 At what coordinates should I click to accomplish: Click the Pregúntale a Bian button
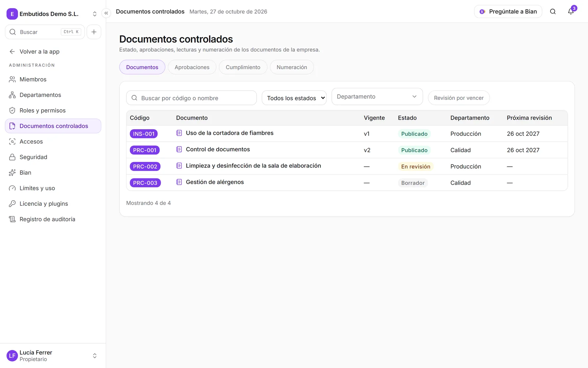pyautogui.click(x=508, y=11)
